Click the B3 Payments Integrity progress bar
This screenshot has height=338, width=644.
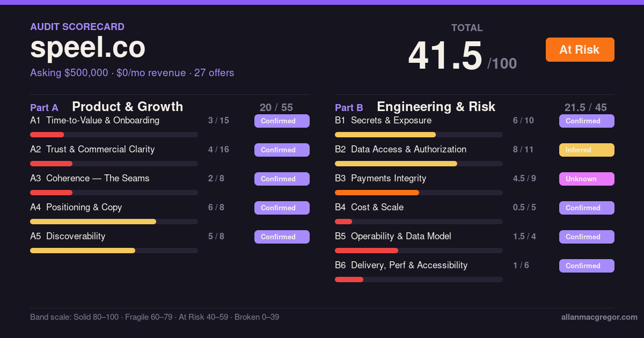point(419,193)
